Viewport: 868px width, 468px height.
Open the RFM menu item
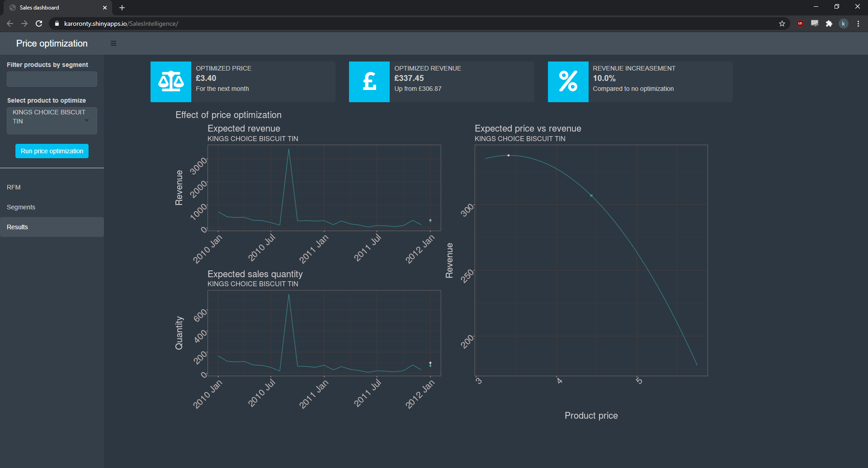click(x=52, y=187)
